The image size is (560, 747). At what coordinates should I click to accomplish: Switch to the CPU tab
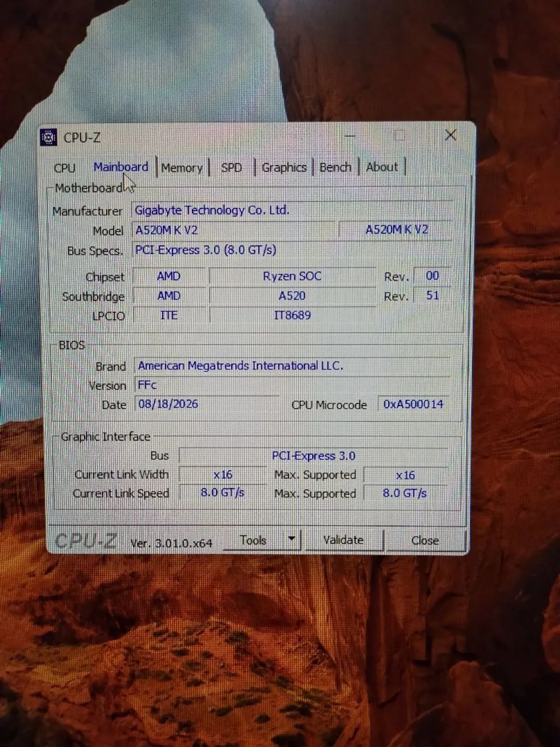tap(65, 168)
